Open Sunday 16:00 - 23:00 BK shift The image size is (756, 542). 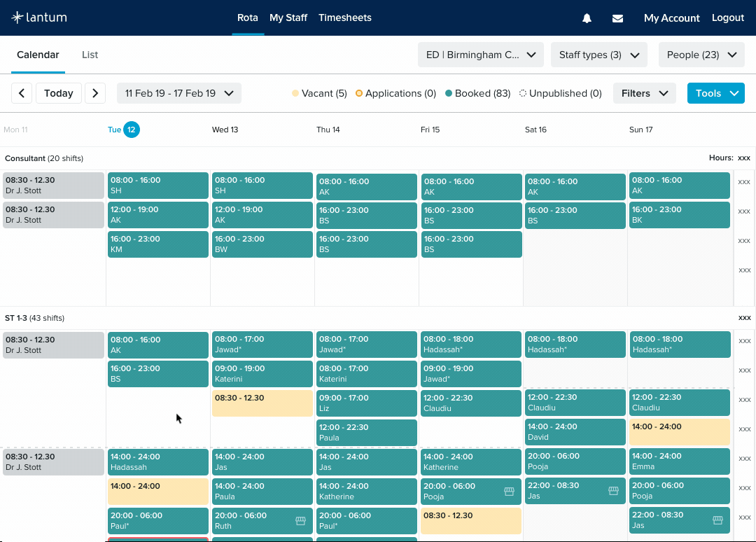(x=679, y=214)
